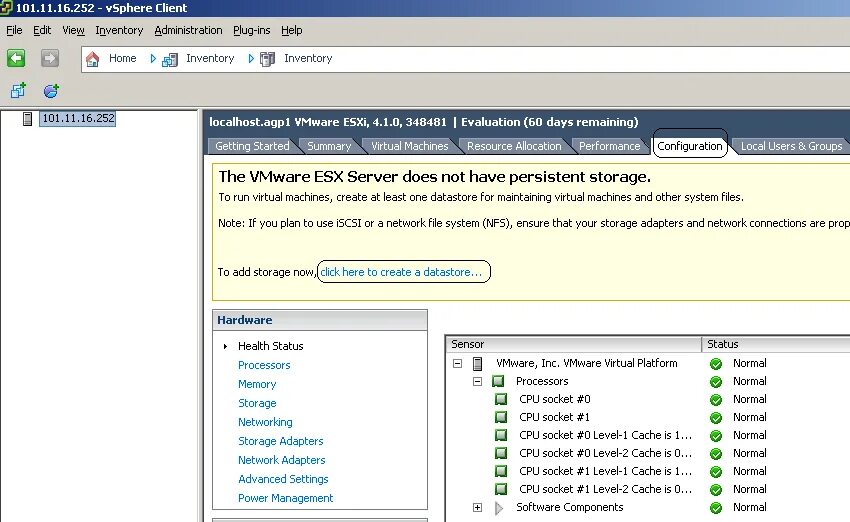Screen dimensions: 850x522
Task: Click the vSphere Client title bar icon
Action: click(x=5, y=8)
